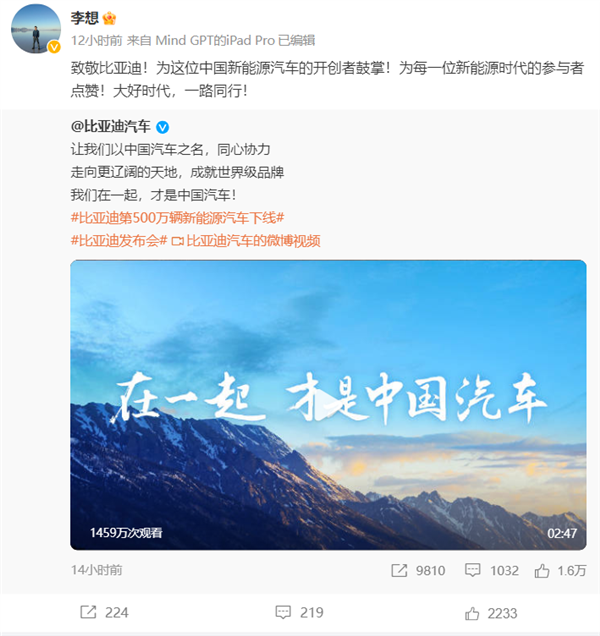Click the 12小时前 timestamp under 李想
600x636 pixels.
(97, 40)
